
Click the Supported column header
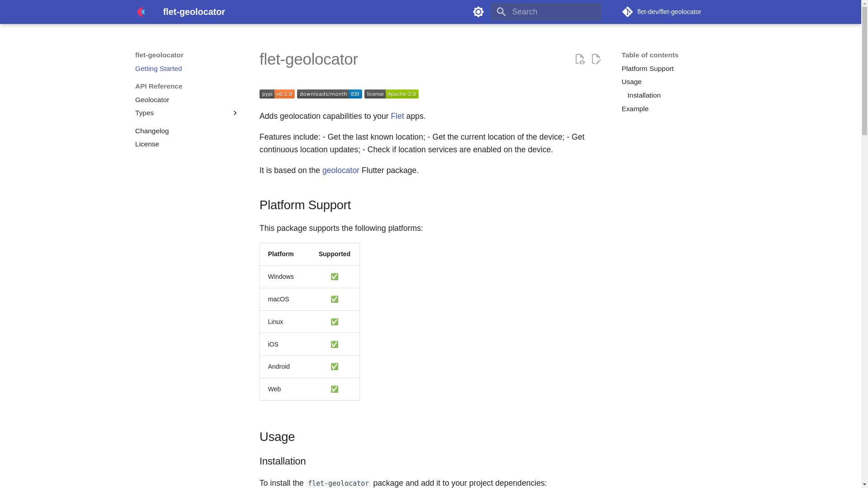click(x=335, y=254)
